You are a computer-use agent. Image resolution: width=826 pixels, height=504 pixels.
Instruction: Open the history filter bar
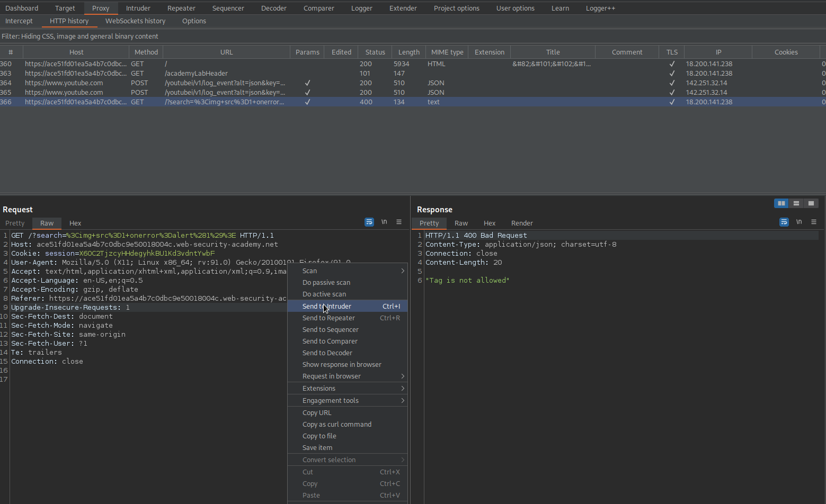(413, 36)
